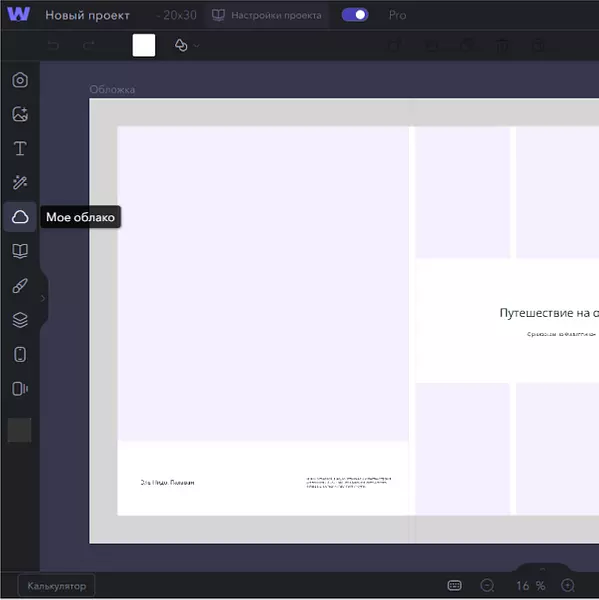Open Настройки проекта project settings
Screen dimensions: 599x600
[x=267, y=15]
